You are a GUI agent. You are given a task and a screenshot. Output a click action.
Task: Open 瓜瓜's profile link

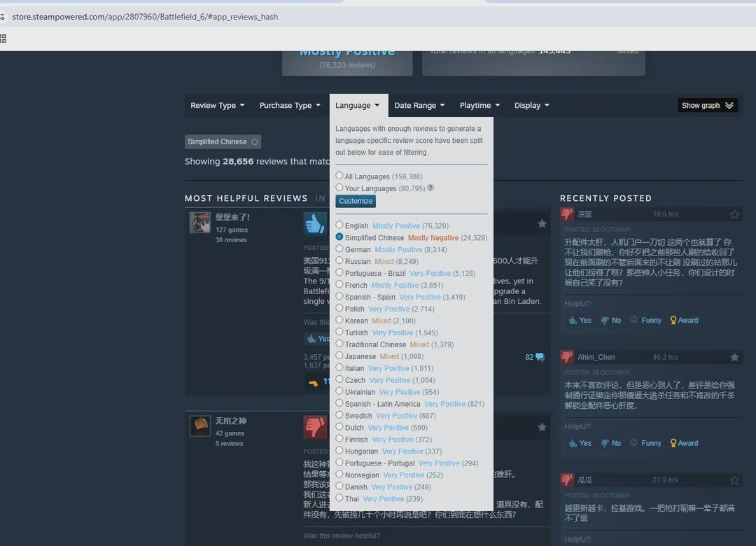pos(584,480)
